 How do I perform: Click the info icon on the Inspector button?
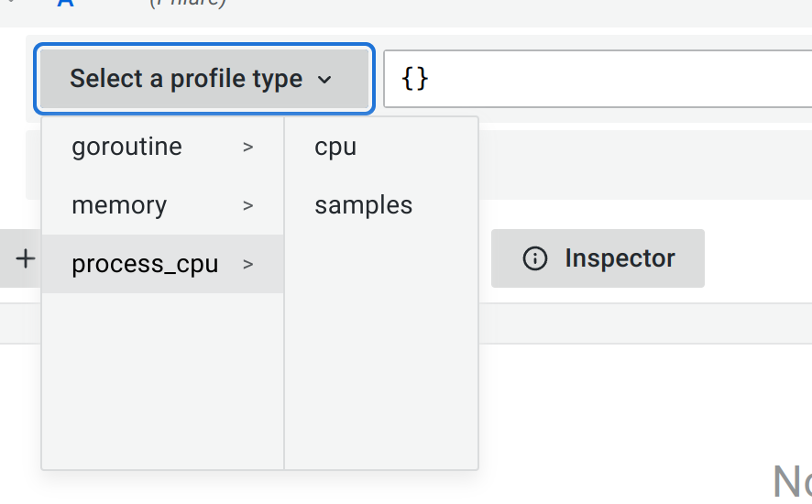534,258
